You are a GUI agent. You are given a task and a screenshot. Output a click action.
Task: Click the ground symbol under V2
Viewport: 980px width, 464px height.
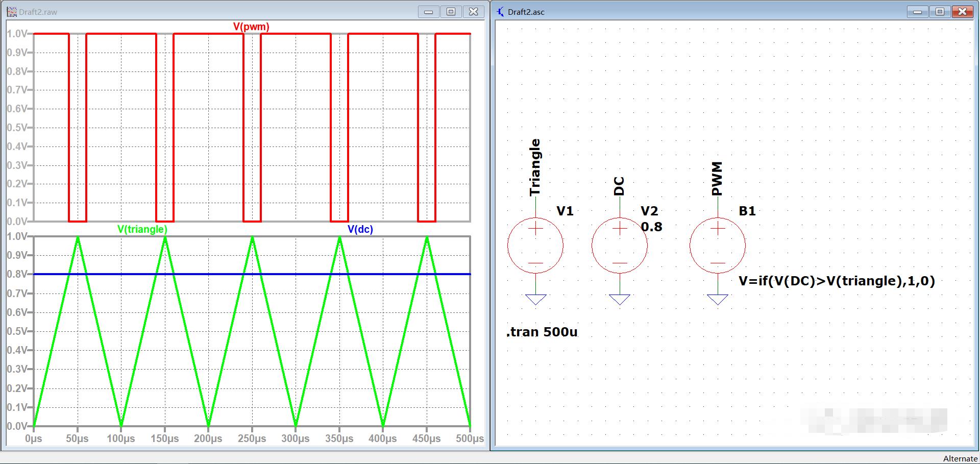[x=620, y=300]
